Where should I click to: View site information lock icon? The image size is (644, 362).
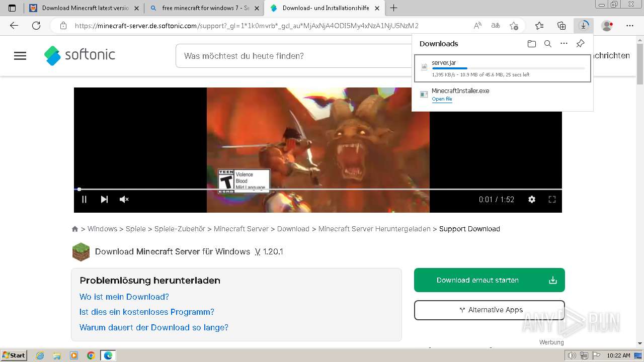pos(63,26)
